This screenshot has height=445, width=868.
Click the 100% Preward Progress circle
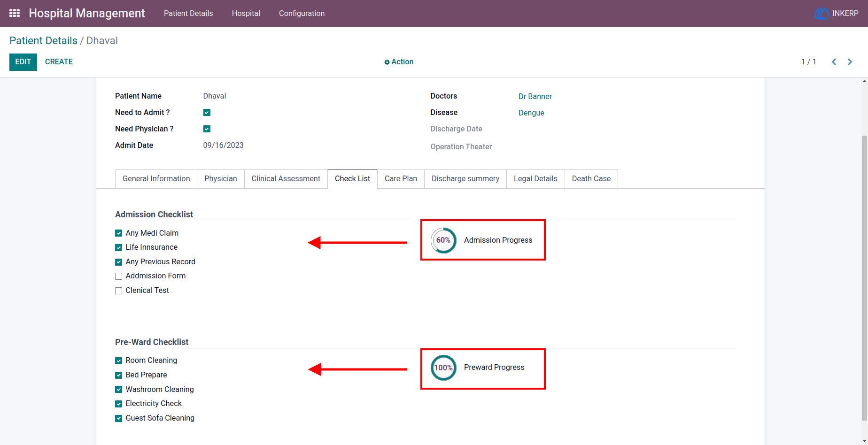click(x=443, y=368)
